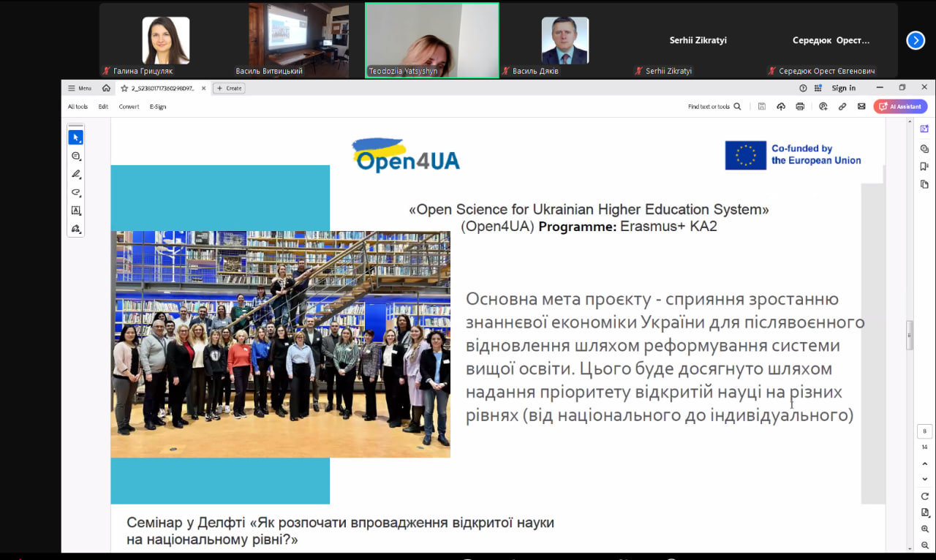The image size is (936, 560).
Task: Zoom in on the document
Action: (x=924, y=529)
